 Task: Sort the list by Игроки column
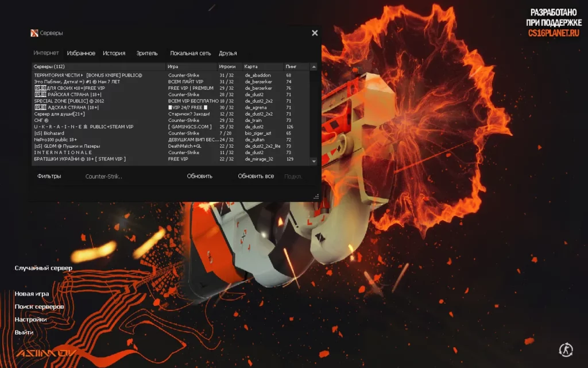[227, 67]
